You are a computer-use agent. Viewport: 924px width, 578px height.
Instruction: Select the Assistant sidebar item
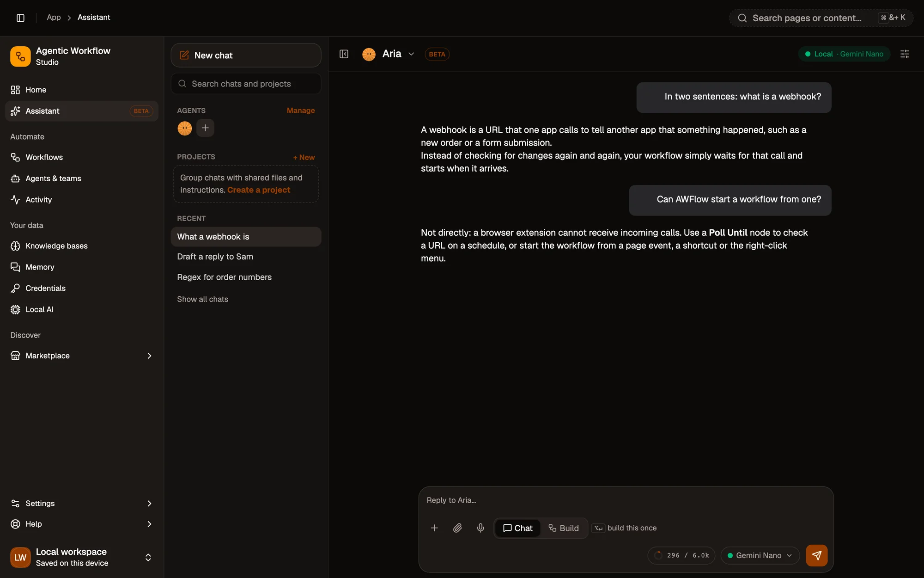point(81,111)
